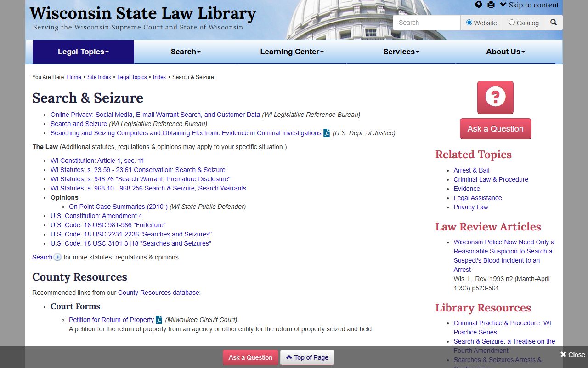Click the PDF icon beside Petition for Return of Property
588x368 pixels.
click(159, 320)
